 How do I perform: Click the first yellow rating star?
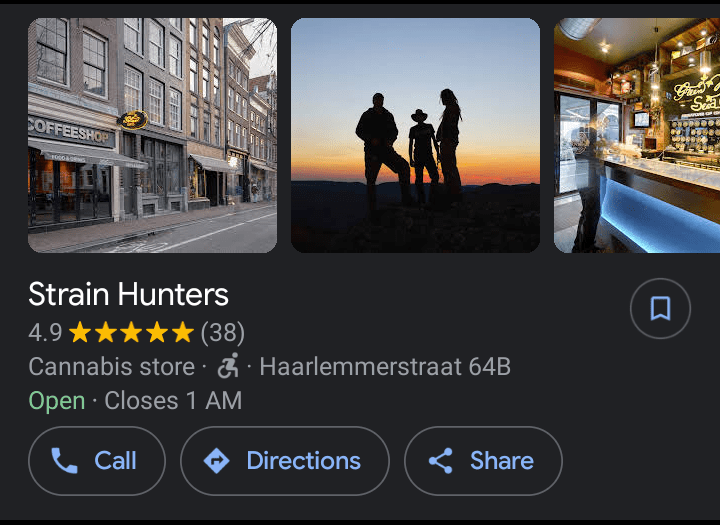pos(80,332)
